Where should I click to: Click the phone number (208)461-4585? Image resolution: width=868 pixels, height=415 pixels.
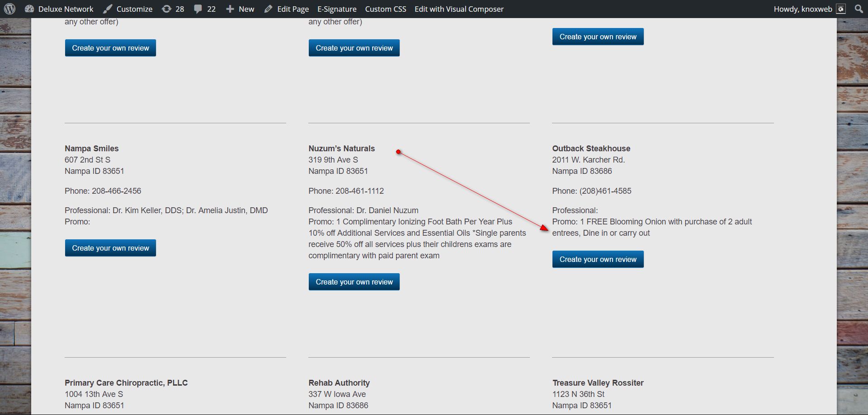(x=605, y=191)
